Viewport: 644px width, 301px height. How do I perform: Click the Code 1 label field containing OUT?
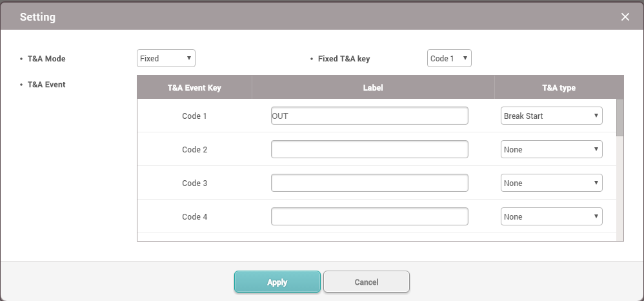[x=369, y=116]
